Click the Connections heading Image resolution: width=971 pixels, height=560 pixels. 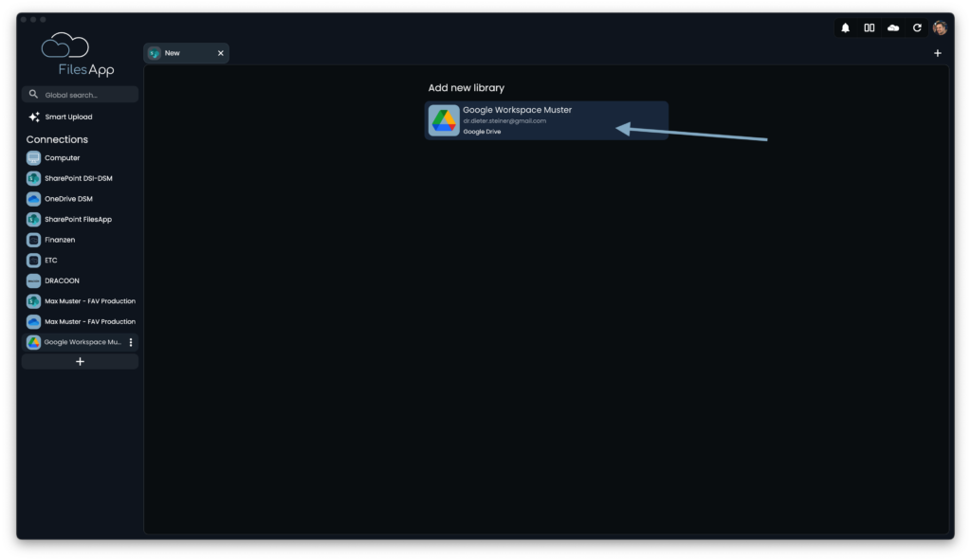[57, 139]
